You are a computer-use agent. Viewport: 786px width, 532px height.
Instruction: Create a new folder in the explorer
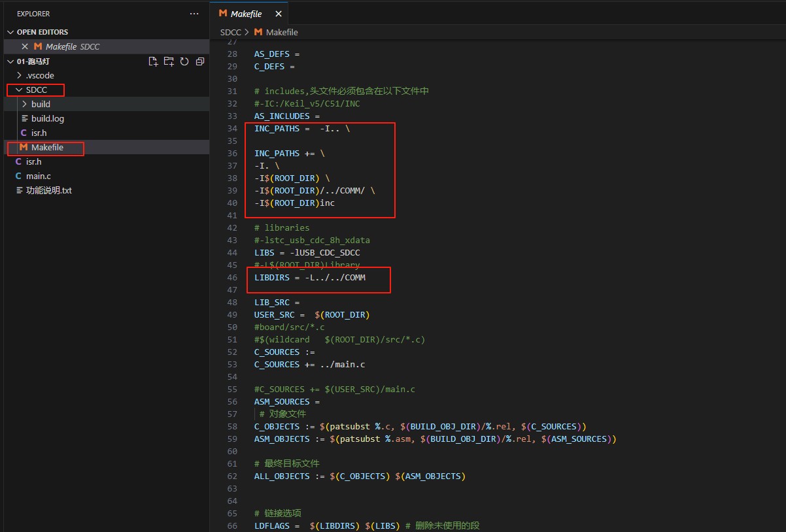[x=169, y=61]
